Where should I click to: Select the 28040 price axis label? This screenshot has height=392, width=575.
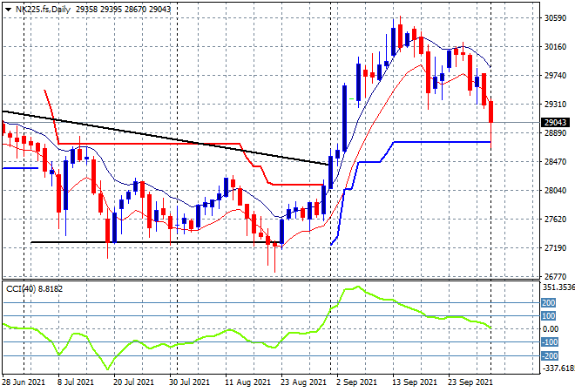pos(555,190)
